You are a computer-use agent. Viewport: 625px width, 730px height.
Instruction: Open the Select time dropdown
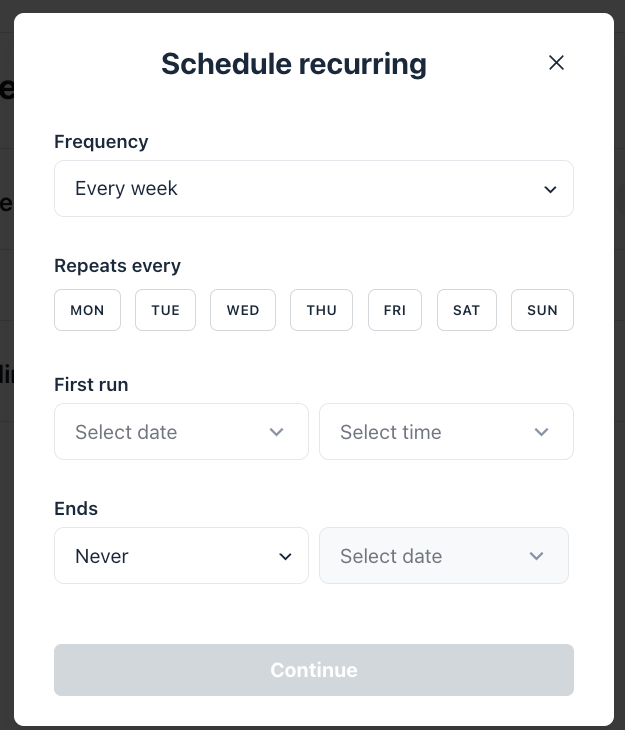tap(430, 432)
